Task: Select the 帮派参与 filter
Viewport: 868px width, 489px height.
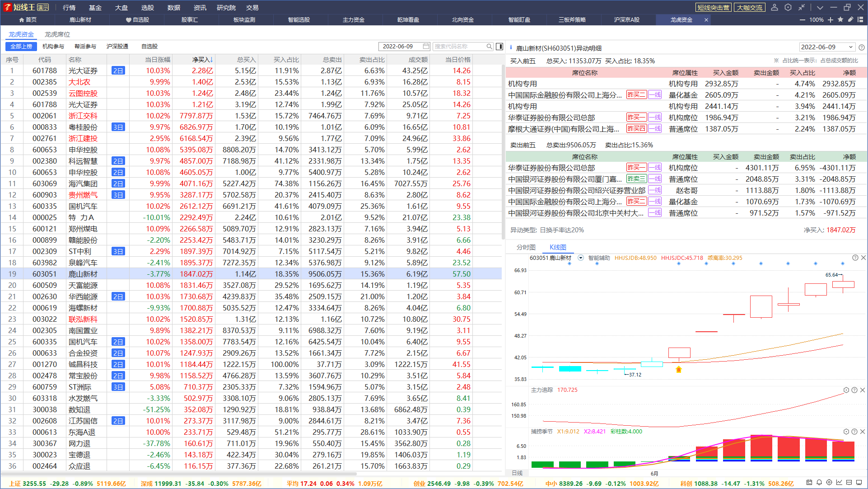Action: point(85,47)
